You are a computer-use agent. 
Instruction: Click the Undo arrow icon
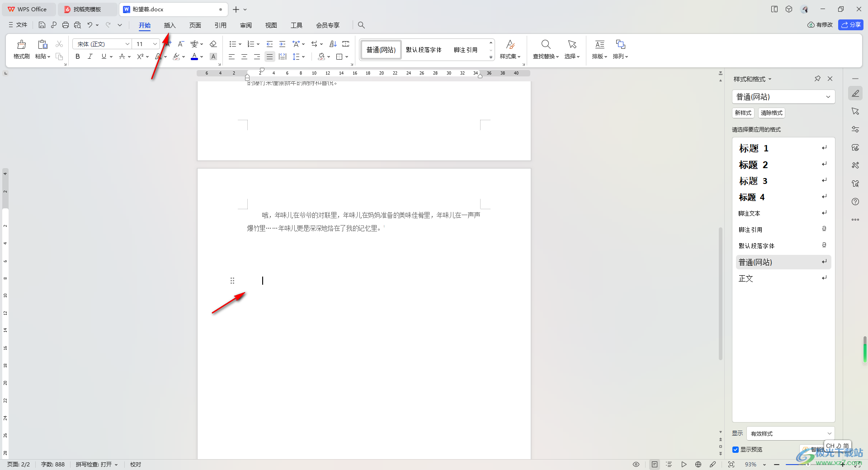tap(90, 25)
